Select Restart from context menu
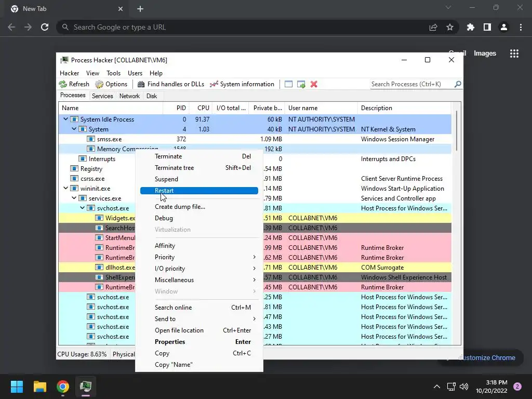 (199, 191)
